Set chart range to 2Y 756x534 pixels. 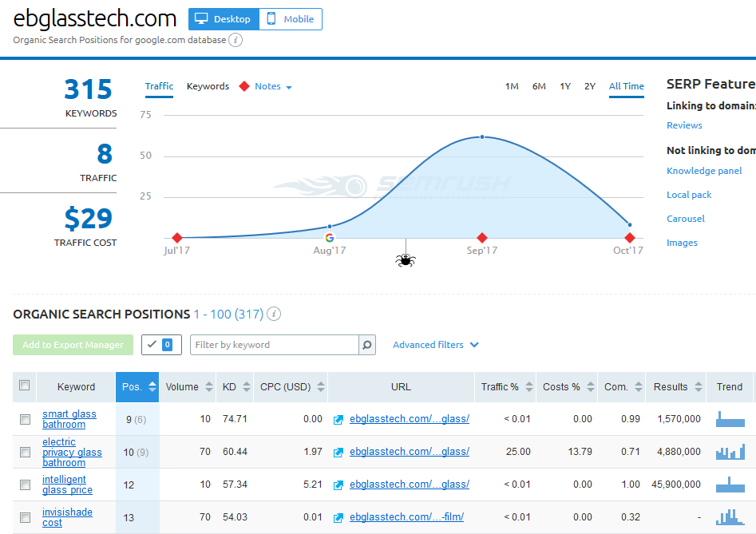point(590,86)
